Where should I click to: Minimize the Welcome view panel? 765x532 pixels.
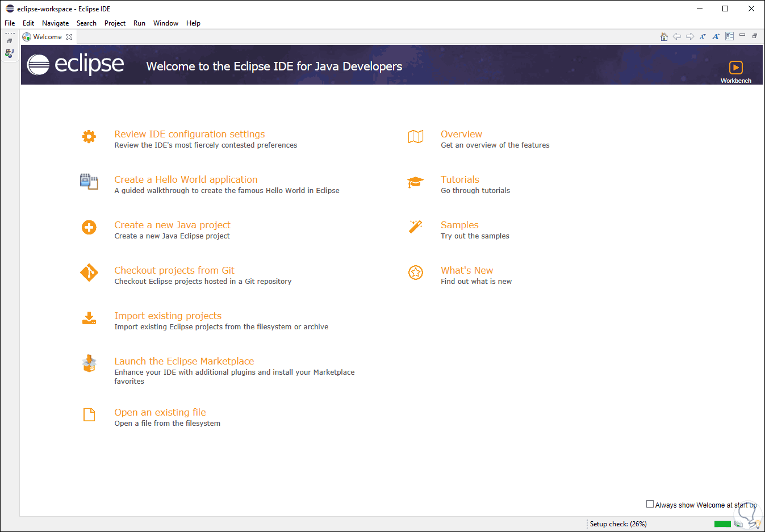coord(742,35)
